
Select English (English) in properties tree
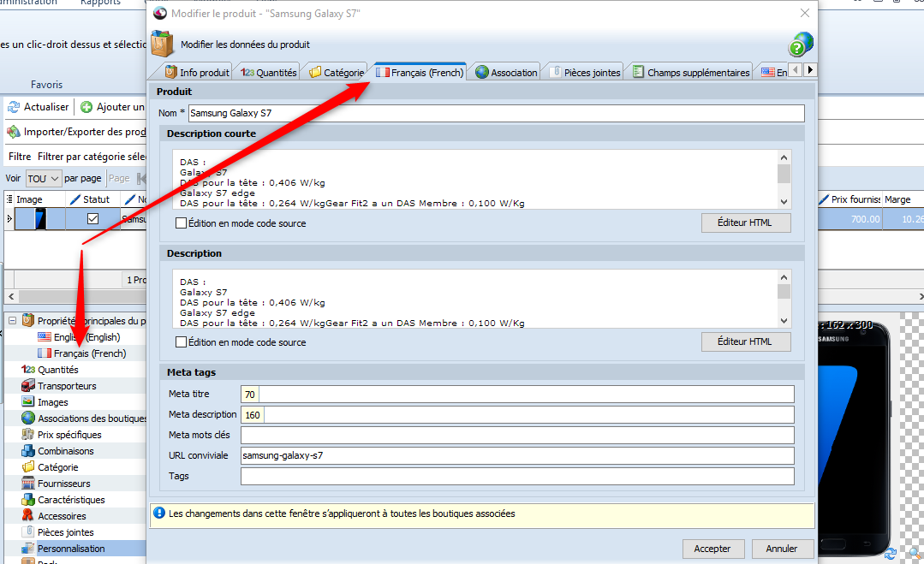tap(79, 337)
